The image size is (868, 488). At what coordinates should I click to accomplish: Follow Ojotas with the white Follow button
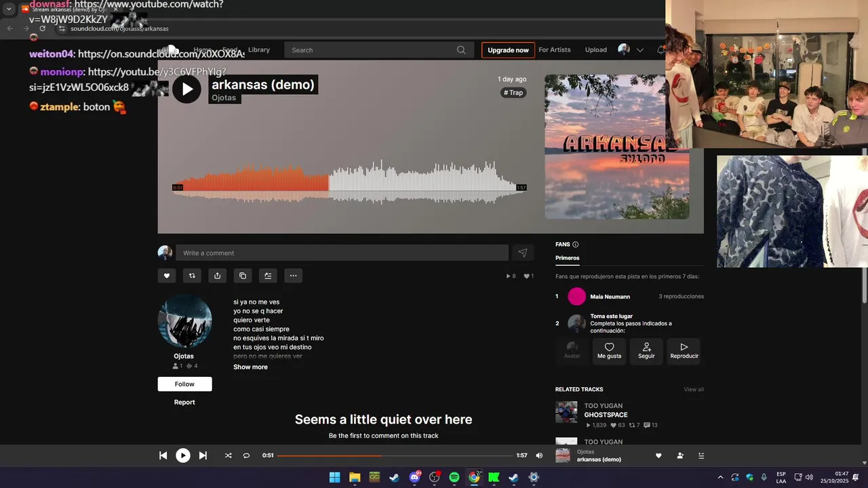point(184,384)
